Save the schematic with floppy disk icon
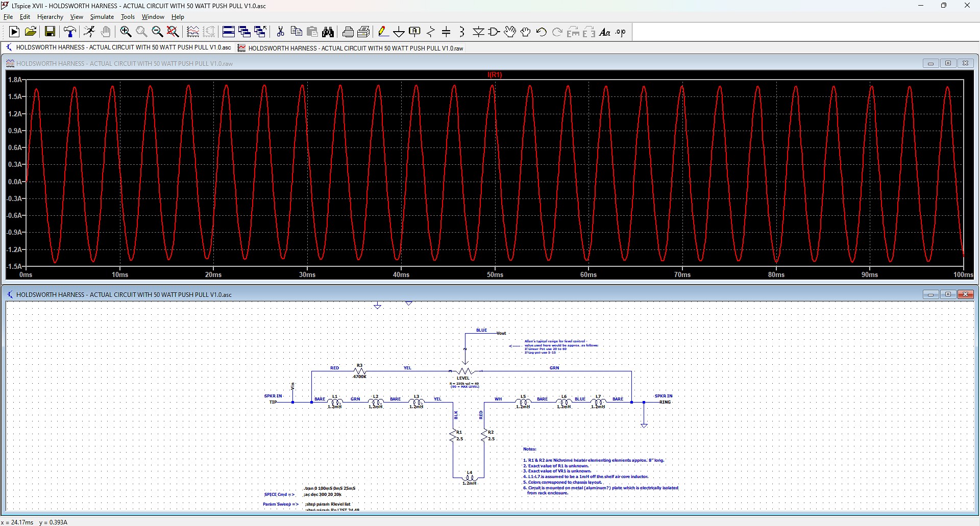Image resolution: width=980 pixels, height=526 pixels. click(50, 32)
